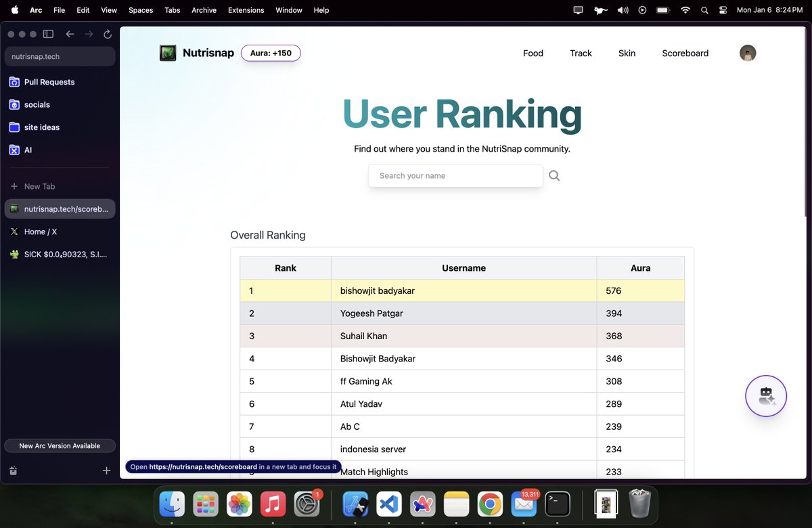
Task: Click the running cat menu bar icon
Action: (600, 10)
